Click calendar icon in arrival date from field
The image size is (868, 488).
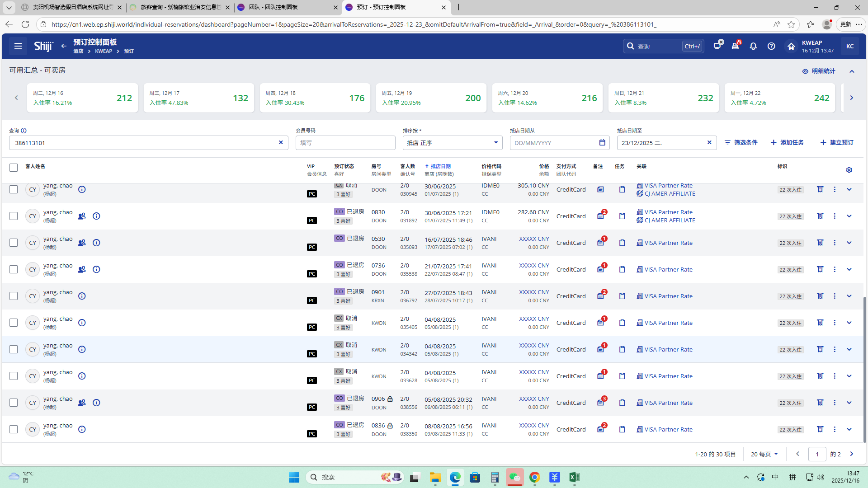602,143
